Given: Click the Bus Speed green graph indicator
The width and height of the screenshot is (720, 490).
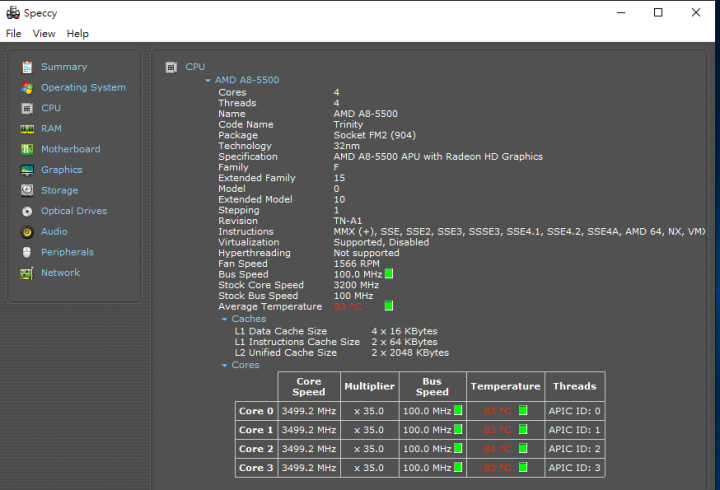Looking at the screenshot, I should pyautogui.click(x=389, y=274).
